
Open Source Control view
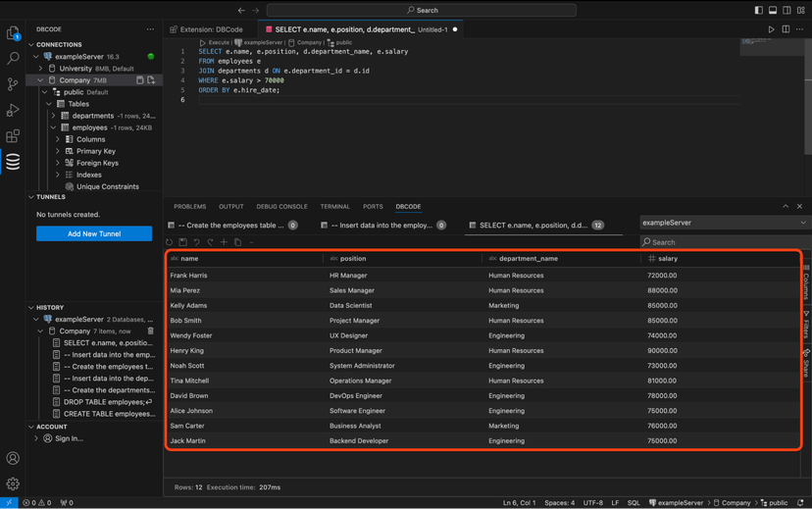point(13,84)
